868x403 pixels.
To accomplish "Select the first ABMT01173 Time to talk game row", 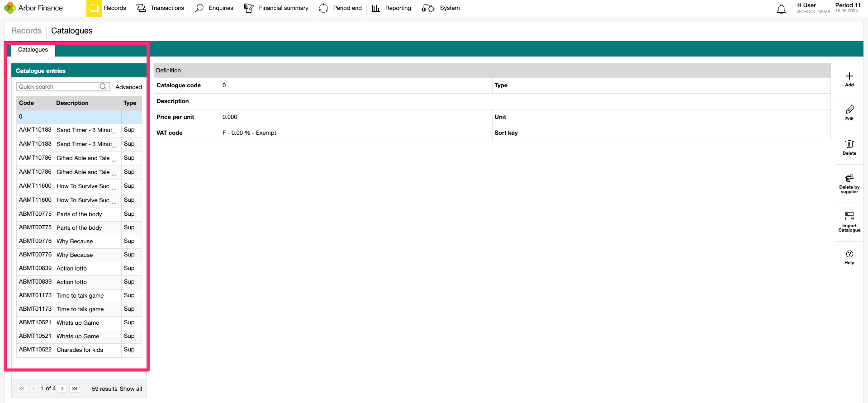I will pyautogui.click(x=79, y=295).
